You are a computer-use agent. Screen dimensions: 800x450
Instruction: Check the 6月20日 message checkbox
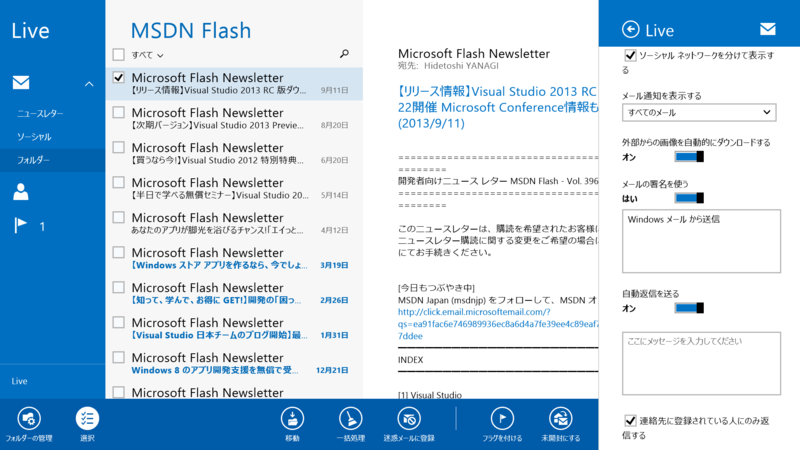point(118,147)
